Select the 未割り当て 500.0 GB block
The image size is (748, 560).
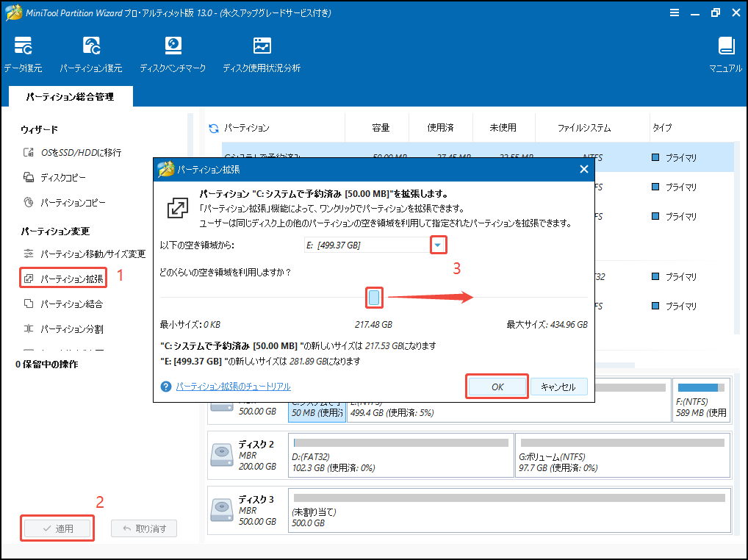coord(509,510)
